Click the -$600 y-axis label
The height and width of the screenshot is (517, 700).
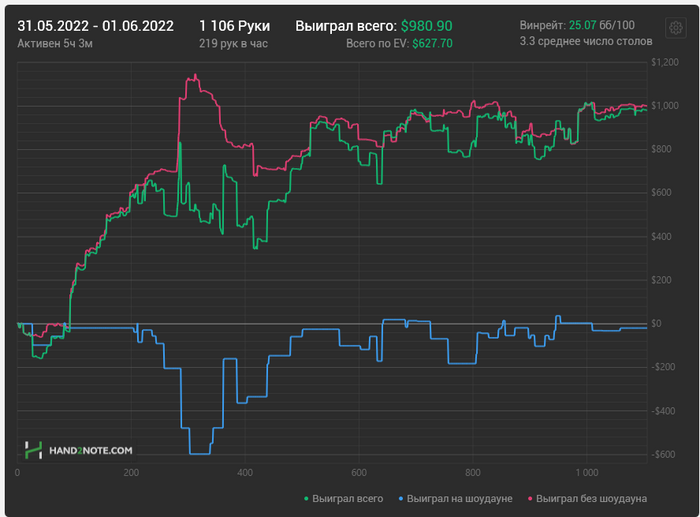663,454
